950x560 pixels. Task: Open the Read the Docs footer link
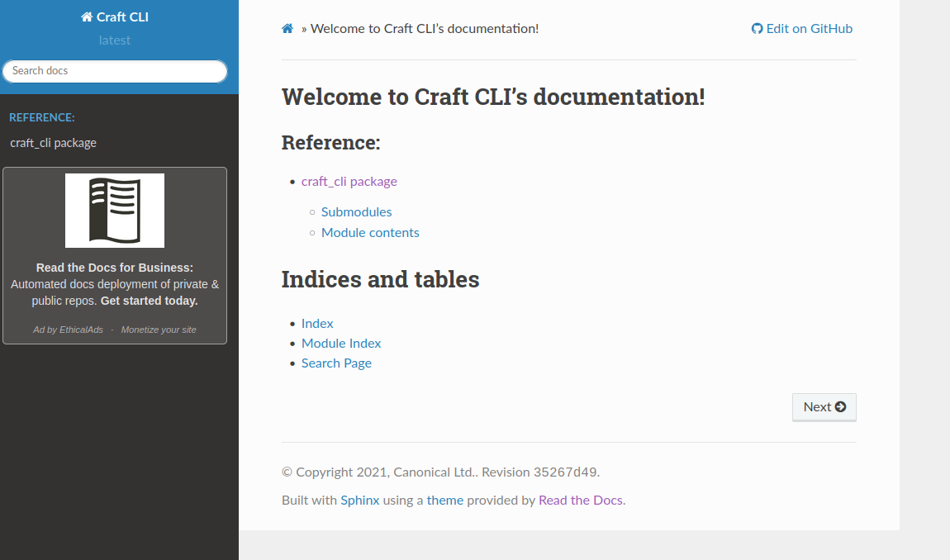click(581, 500)
